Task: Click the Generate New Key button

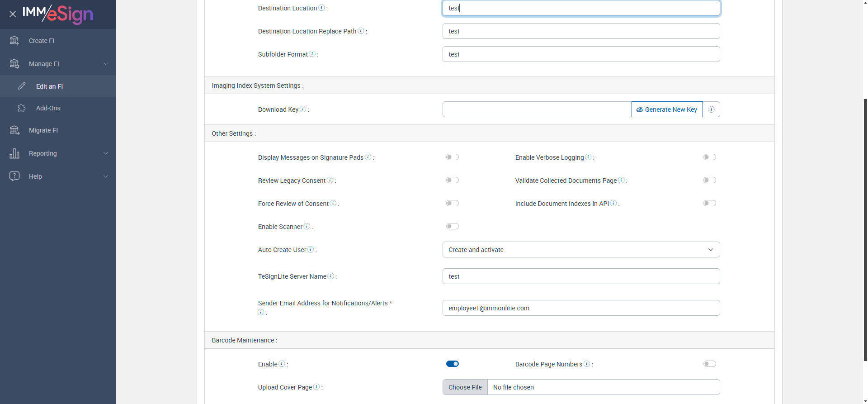Action: pyautogui.click(x=667, y=109)
